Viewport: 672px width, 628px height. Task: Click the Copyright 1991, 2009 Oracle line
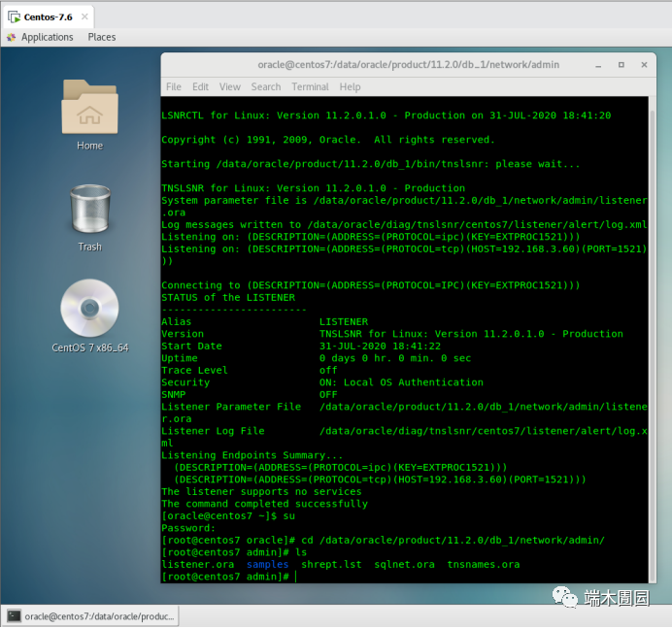(328, 140)
